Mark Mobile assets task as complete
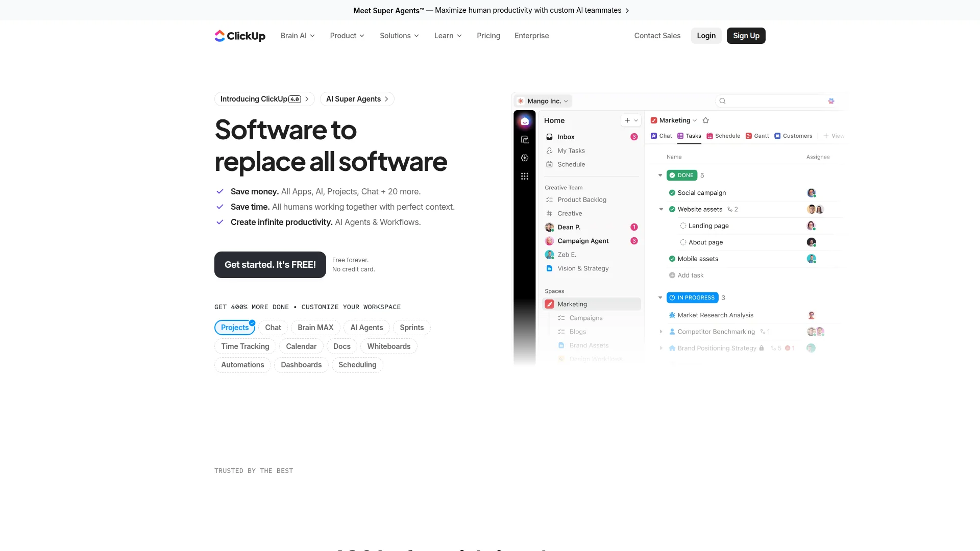980x551 pixels. [x=672, y=259]
